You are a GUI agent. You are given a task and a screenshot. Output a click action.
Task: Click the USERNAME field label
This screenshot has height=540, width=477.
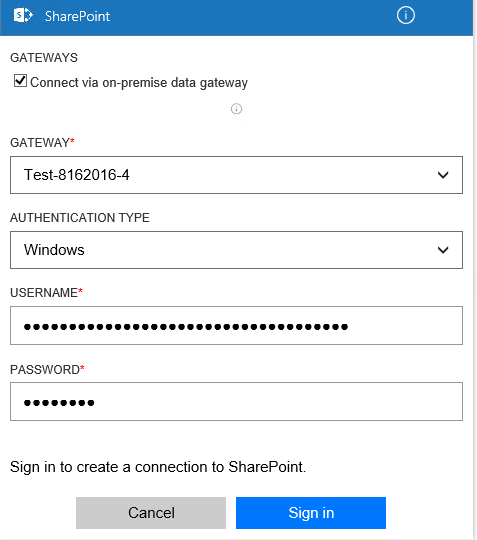[x=46, y=292]
